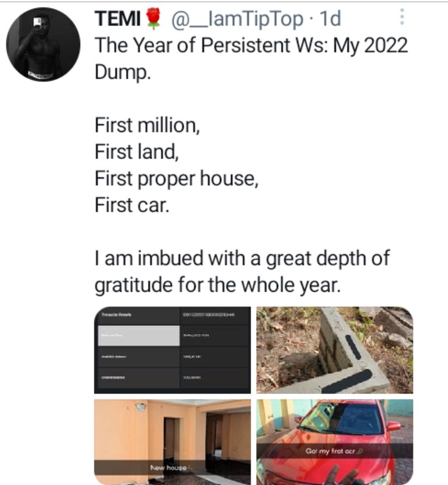This screenshot has width=448, height=485.
Task: Click the "gratitude for the whole year" text
Action: click(x=216, y=284)
